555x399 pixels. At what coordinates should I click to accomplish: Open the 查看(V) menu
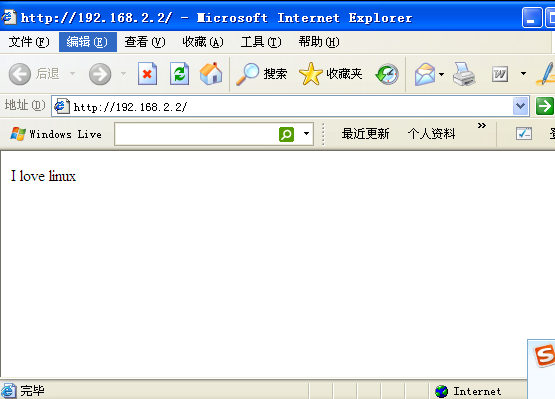[145, 42]
